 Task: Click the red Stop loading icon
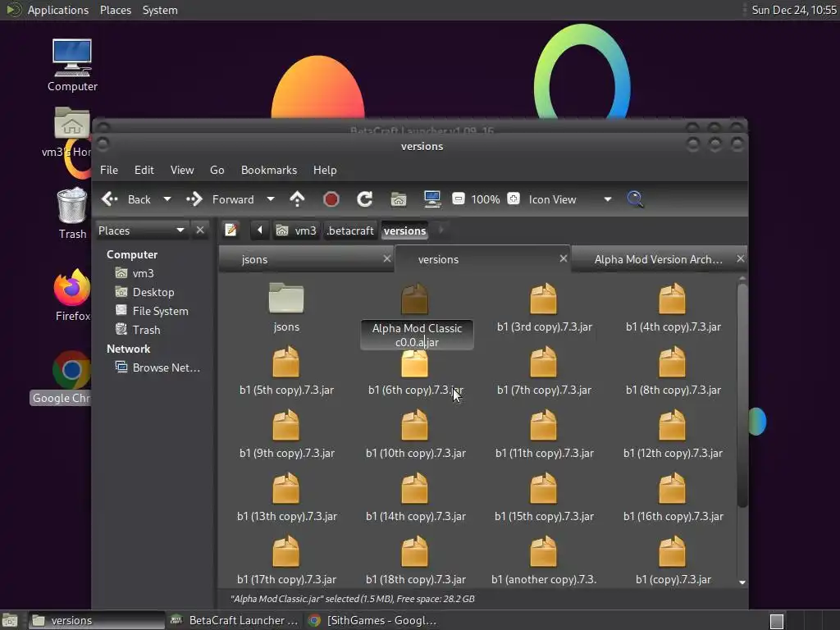coord(331,199)
